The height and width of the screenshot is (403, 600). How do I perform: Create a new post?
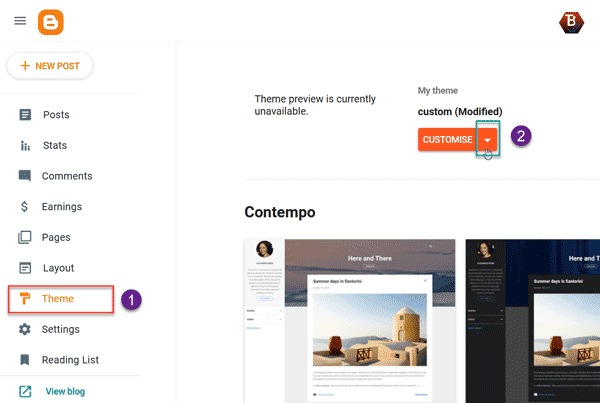point(50,66)
